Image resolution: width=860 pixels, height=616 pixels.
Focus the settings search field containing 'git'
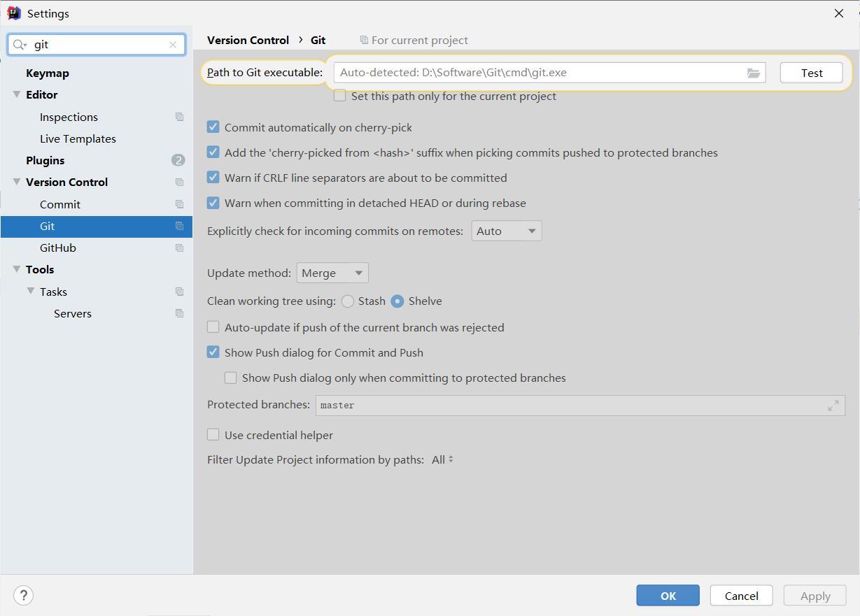click(x=97, y=45)
